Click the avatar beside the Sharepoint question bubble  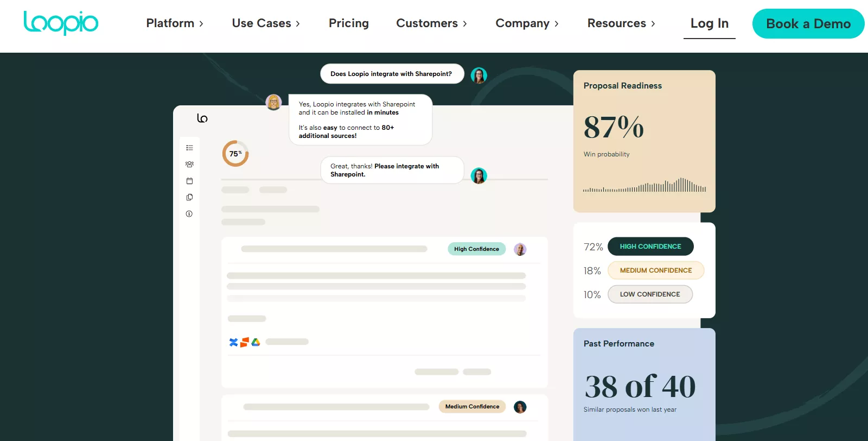[x=478, y=75]
